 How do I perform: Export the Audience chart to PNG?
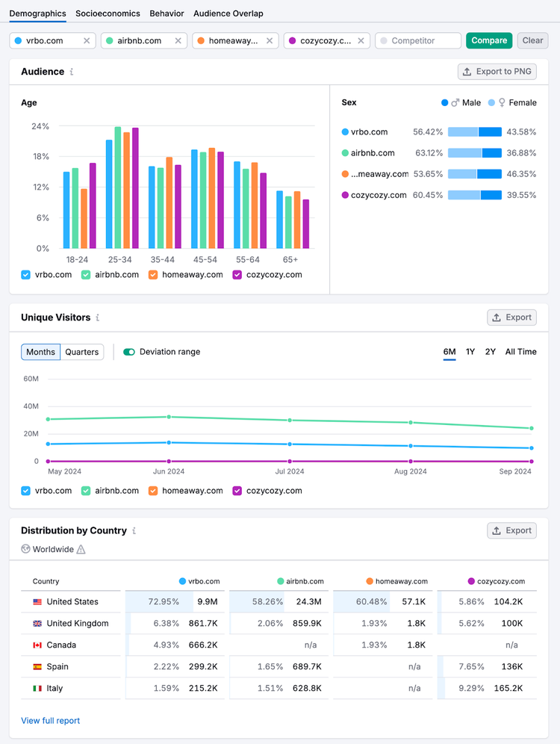click(x=497, y=72)
